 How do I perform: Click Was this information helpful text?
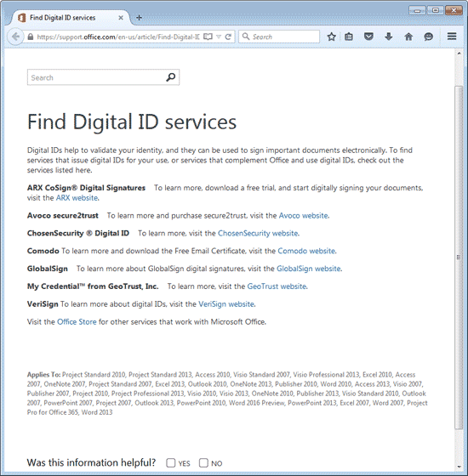pos(91,462)
